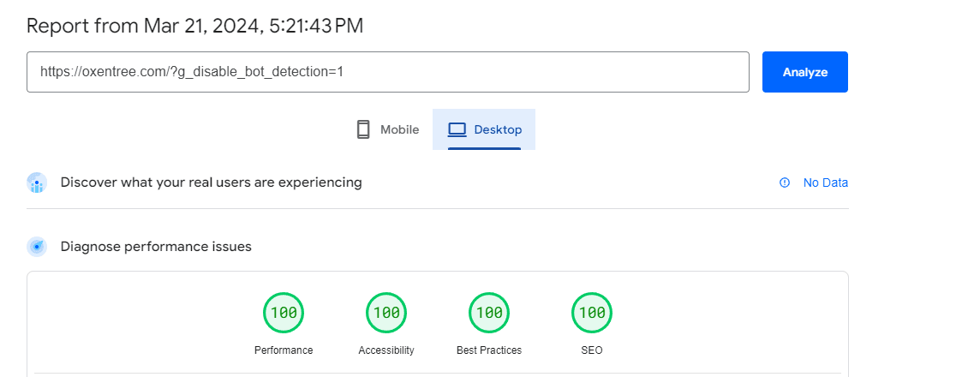Viewport: 980px width, 377px height.
Task: Click the Accessibility label
Action: [x=386, y=350]
